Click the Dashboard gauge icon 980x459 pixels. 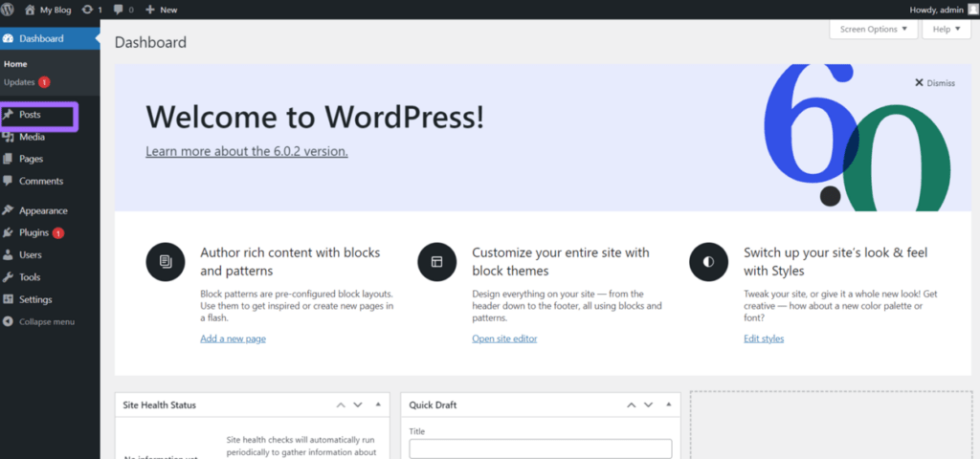[x=8, y=38]
